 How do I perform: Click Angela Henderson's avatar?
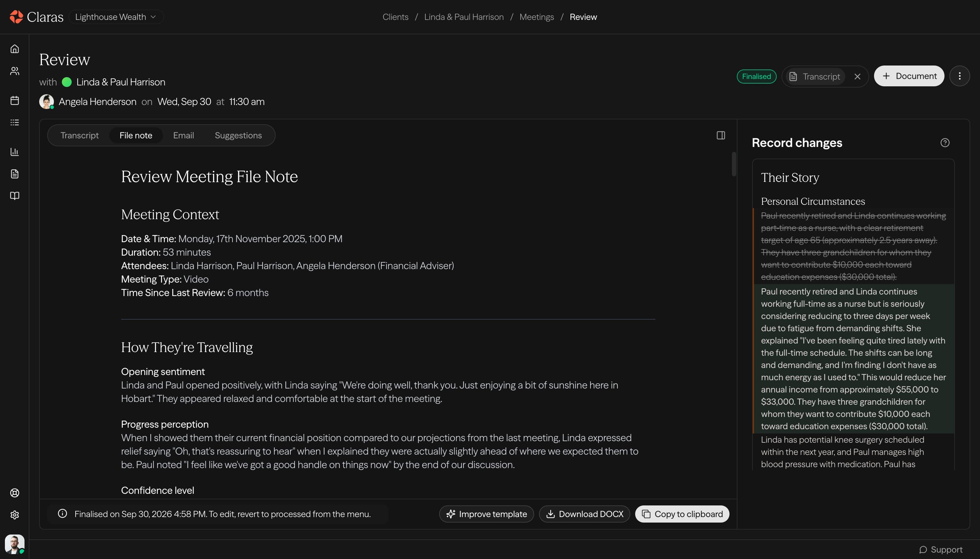tap(47, 102)
